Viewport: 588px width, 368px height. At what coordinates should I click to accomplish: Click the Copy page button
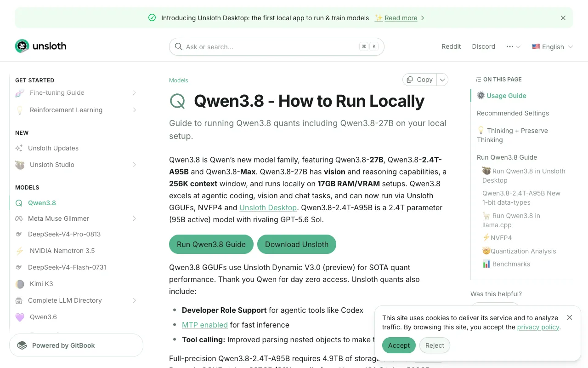pyautogui.click(x=420, y=80)
